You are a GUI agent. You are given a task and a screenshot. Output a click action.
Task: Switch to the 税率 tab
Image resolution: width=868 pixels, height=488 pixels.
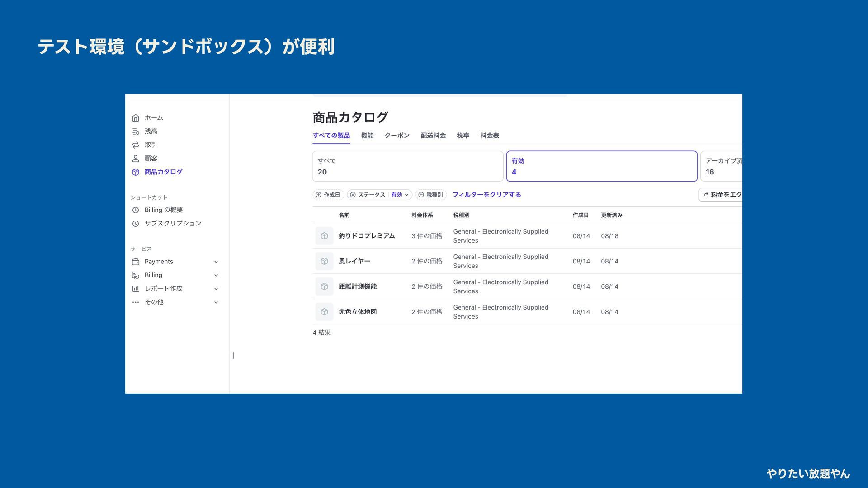(x=463, y=136)
